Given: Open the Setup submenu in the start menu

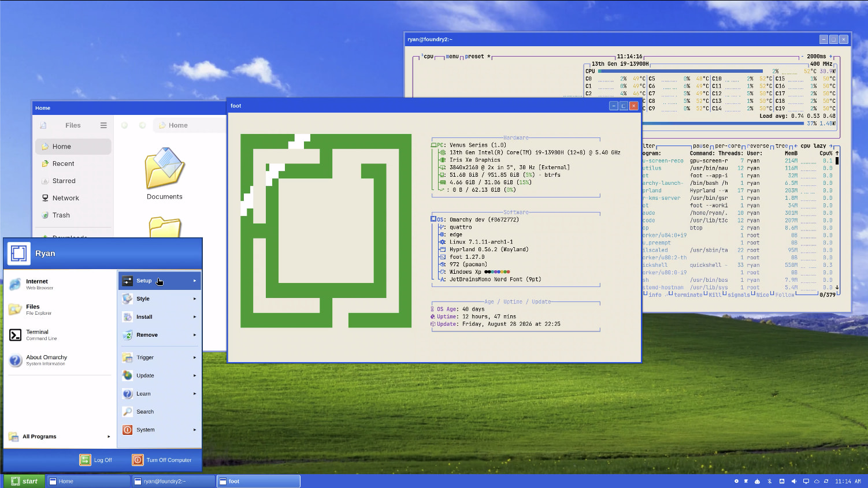Looking at the screenshot, I should click(x=159, y=281).
